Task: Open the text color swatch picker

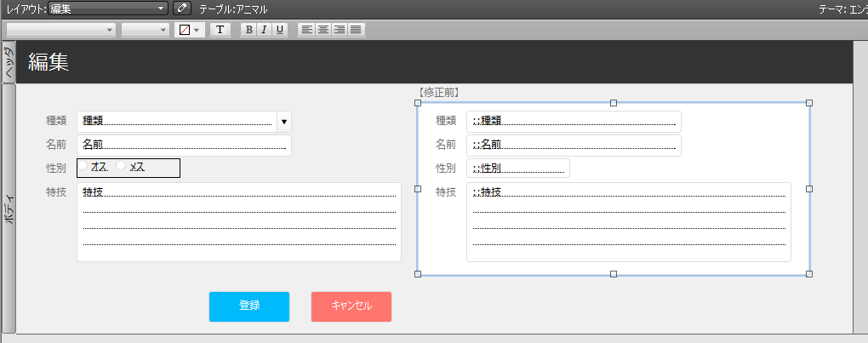Action: tap(190, 30)
